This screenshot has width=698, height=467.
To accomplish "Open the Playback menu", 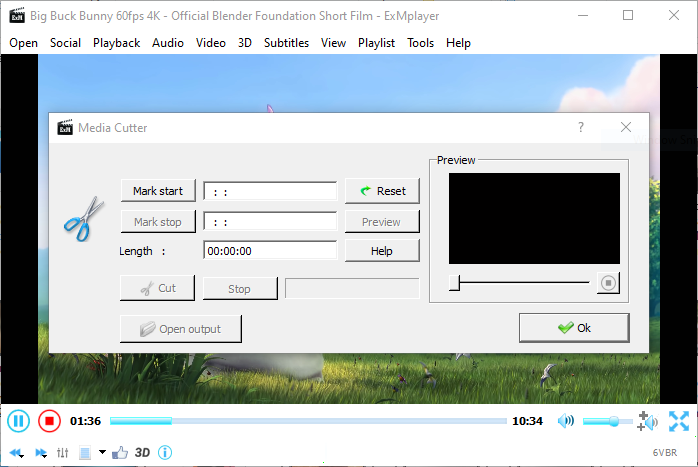I will pos(117,43).
